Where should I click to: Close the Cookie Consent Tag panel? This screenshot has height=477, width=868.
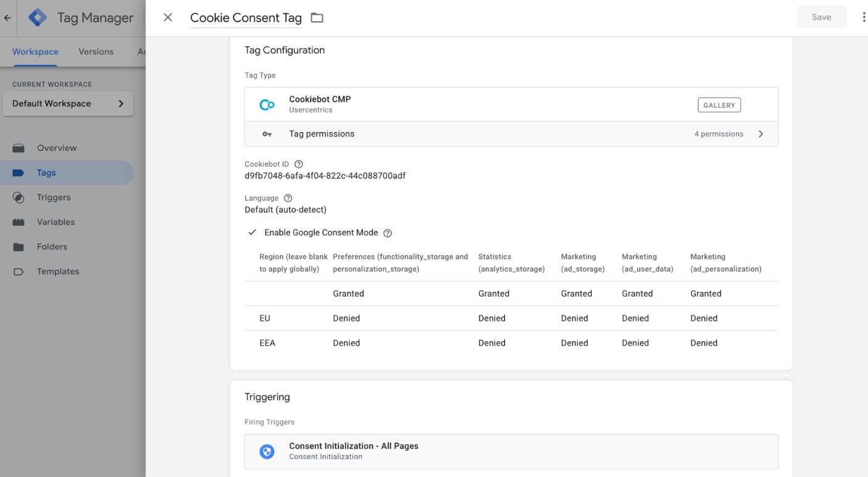[168, 17]
